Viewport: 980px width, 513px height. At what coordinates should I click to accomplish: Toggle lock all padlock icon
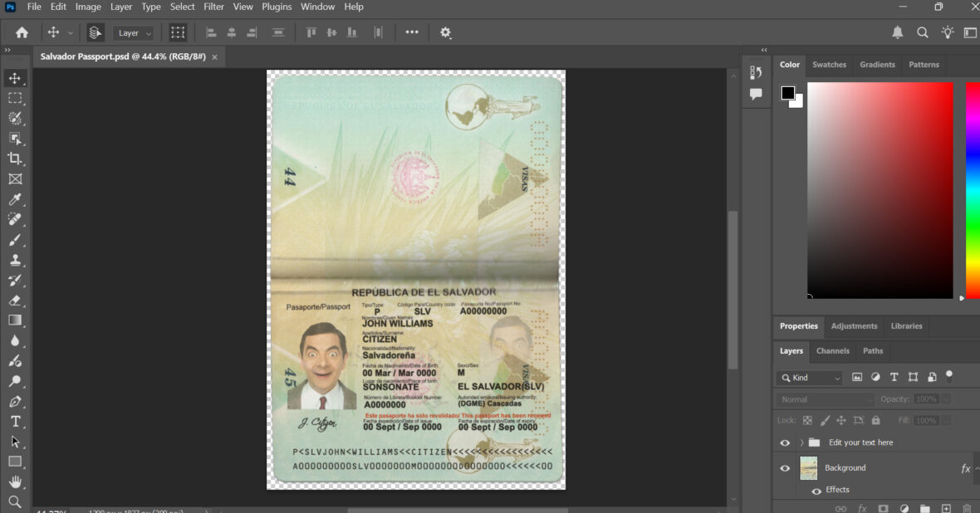[875, 421]
